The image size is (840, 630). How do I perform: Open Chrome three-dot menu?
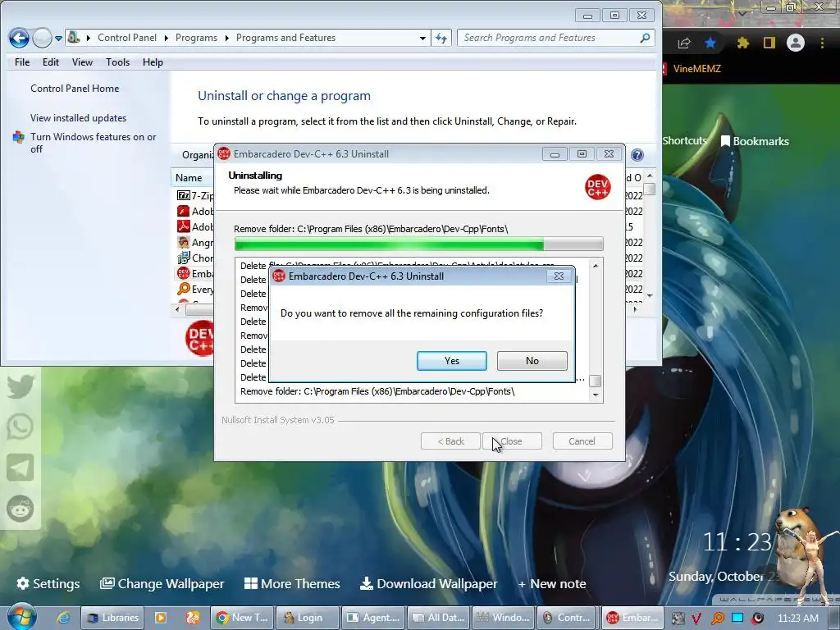coord(822,43)
